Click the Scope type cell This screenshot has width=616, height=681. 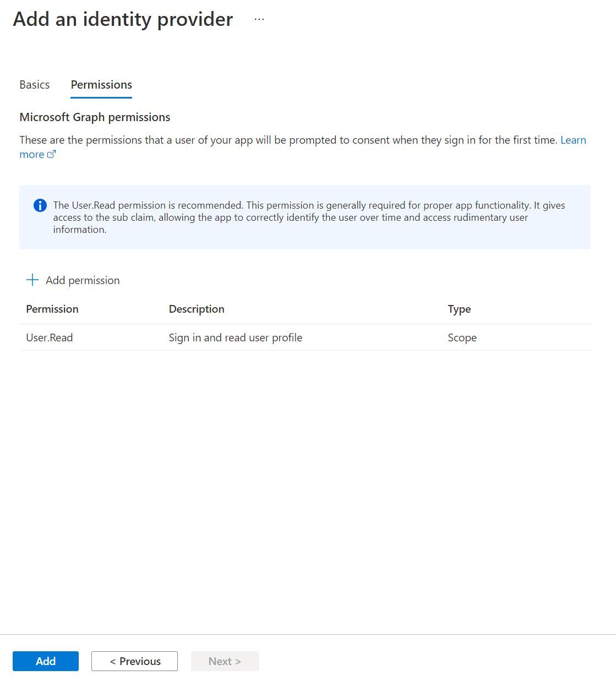(462, 337)
